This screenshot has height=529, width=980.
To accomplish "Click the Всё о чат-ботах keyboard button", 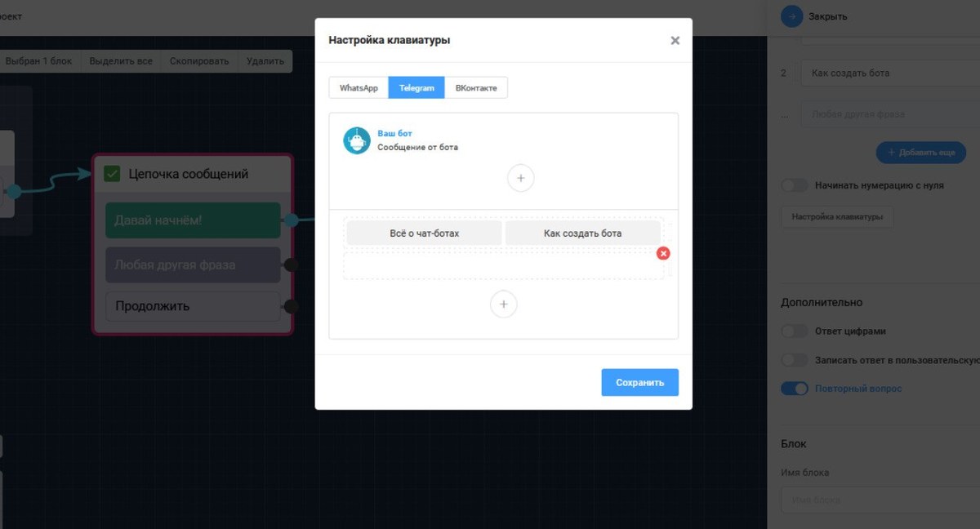I will pyautogui.click(x=425, y=233).
